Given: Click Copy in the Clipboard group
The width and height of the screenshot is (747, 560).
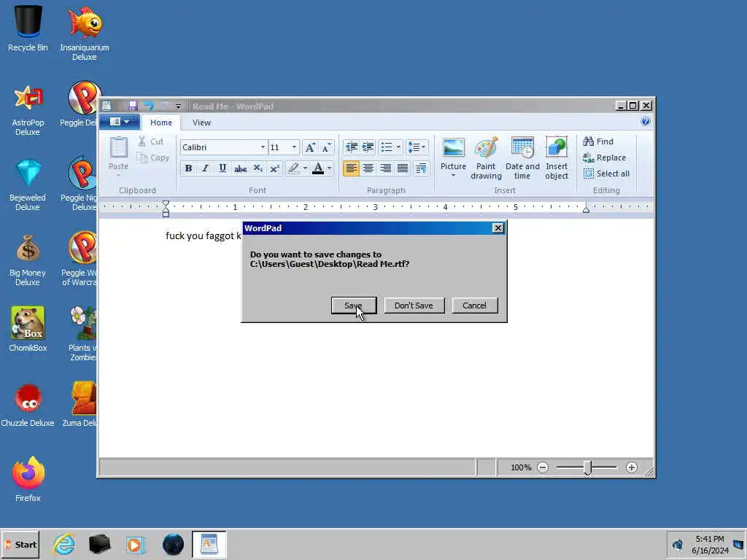Looking at the screenshot, I should point(153,157).
